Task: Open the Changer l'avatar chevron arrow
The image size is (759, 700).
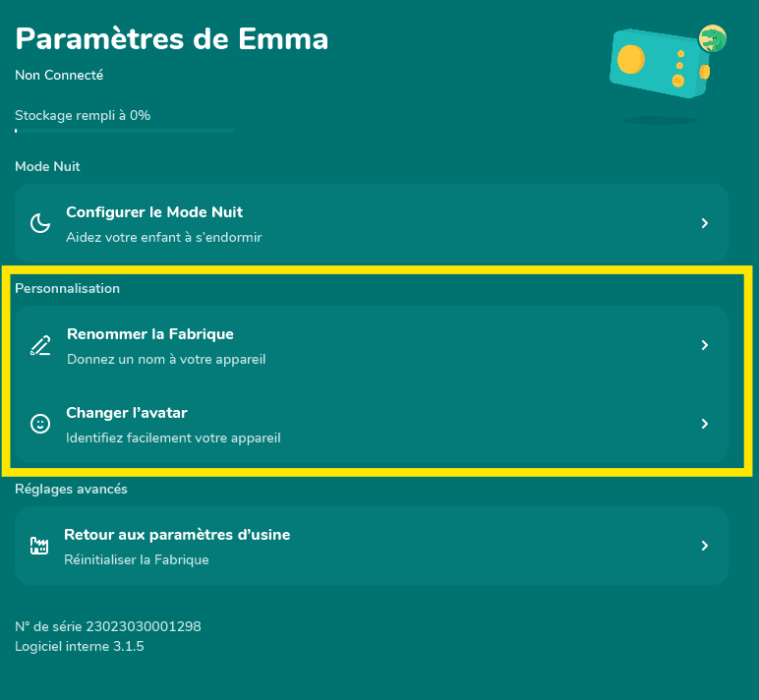Action: [704, 424]
